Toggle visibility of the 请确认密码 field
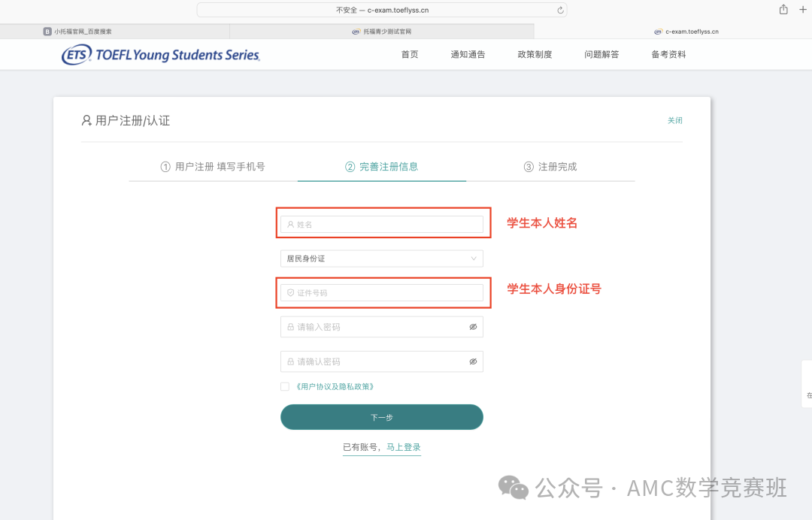 (x=473, y=361)
